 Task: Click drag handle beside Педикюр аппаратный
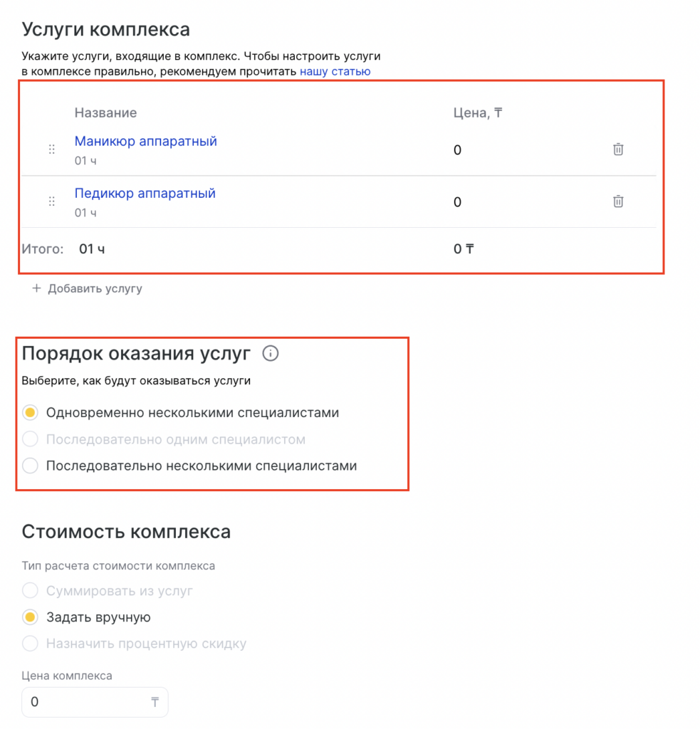51,201
